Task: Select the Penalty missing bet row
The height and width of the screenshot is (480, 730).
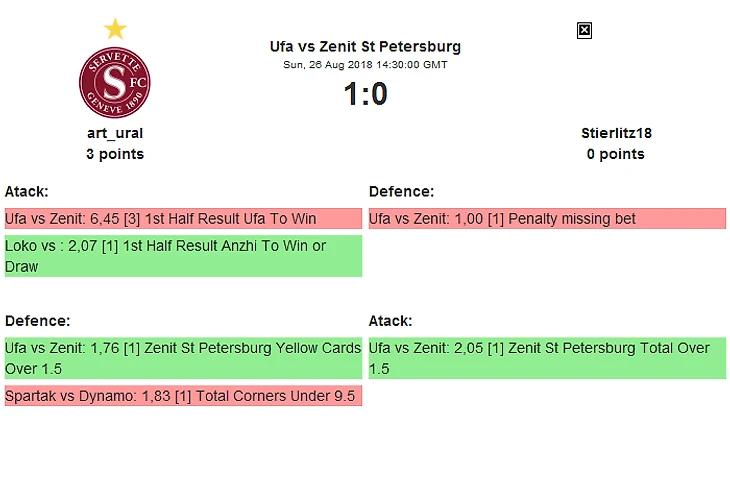Action: point(547,219)
